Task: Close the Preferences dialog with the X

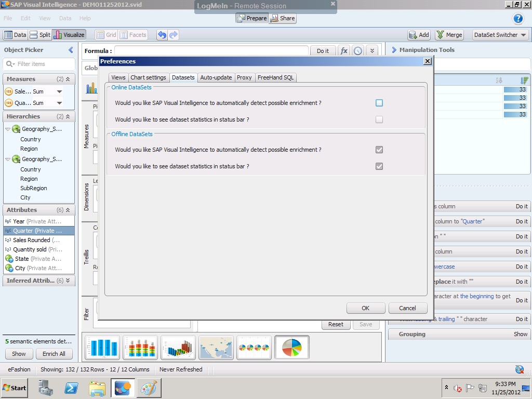Action: coord(428,61)
